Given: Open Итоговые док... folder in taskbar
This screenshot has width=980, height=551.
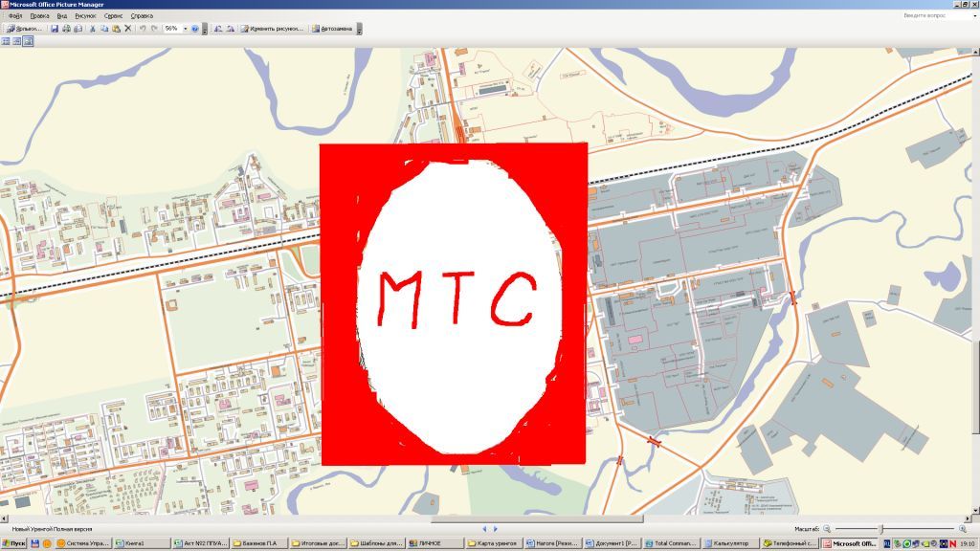Looking at the screenshot, I should point(318,543).
